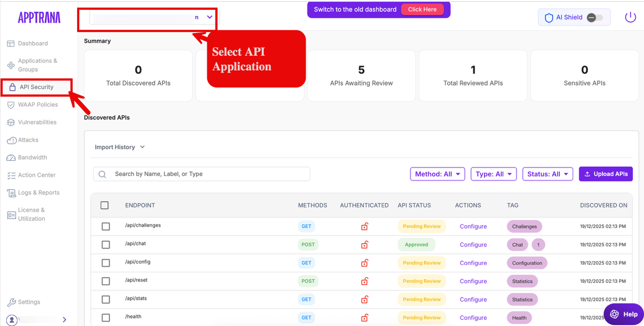Viewport: 644px width, 326px height.
Task: Click the Bandwidth gauge icon in sidebar
Action: [11, 158]
